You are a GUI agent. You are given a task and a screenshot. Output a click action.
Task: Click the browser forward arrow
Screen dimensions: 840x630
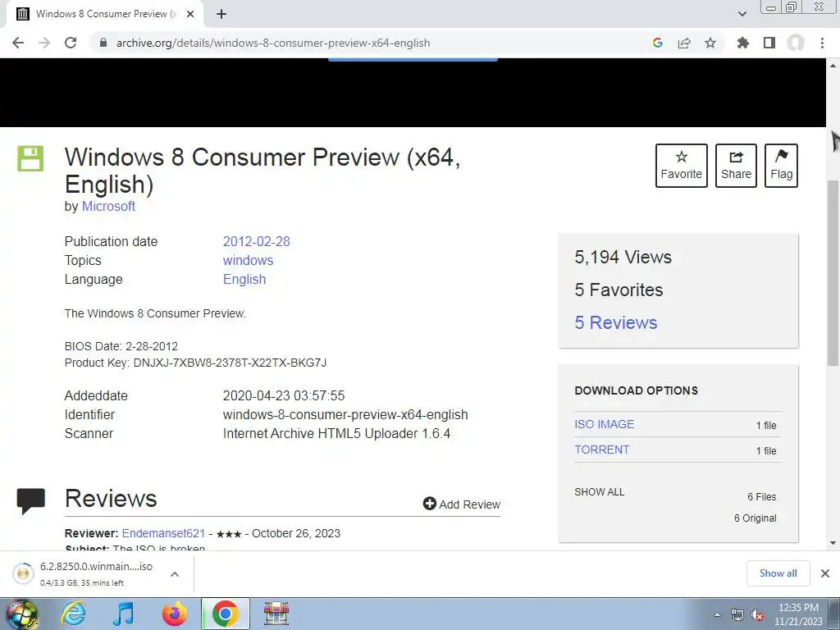[44, 43]
